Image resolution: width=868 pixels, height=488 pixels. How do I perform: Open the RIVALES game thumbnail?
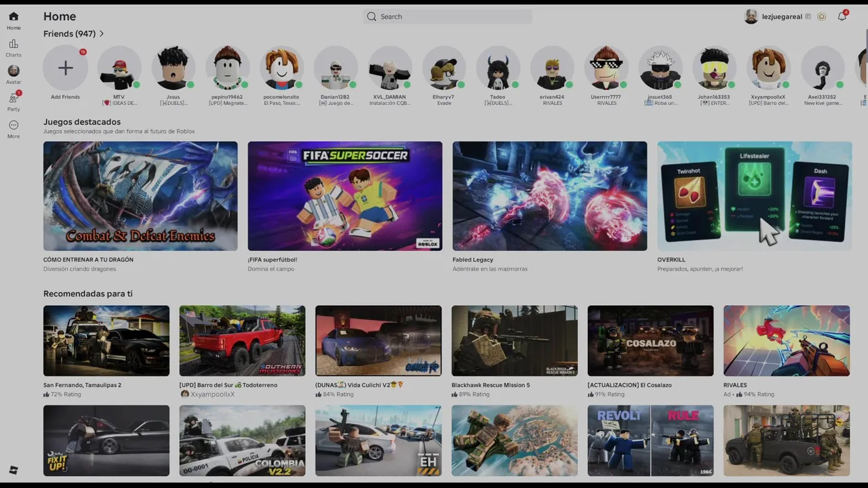(787, 341)
